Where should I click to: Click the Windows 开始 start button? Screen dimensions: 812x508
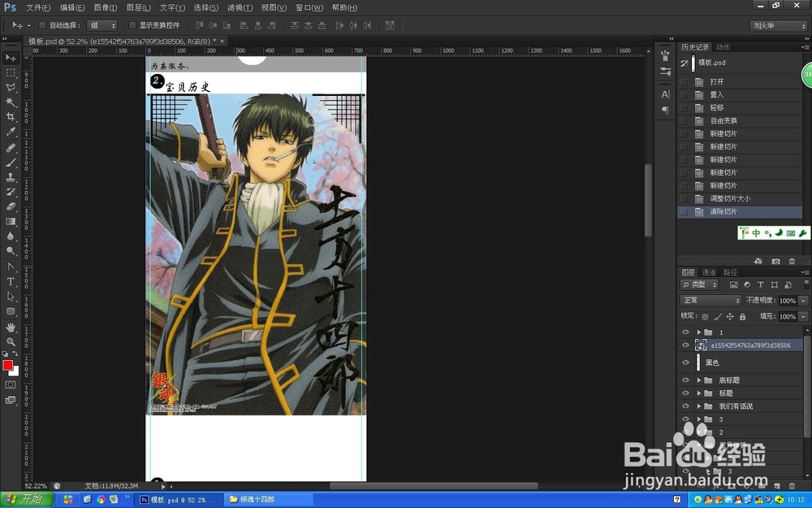point(27,499)
